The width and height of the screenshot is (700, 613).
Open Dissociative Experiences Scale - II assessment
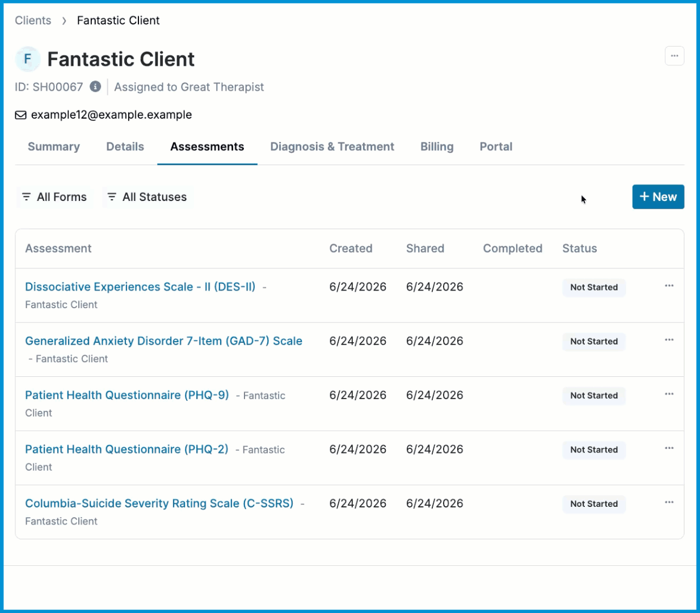(140, 287)
